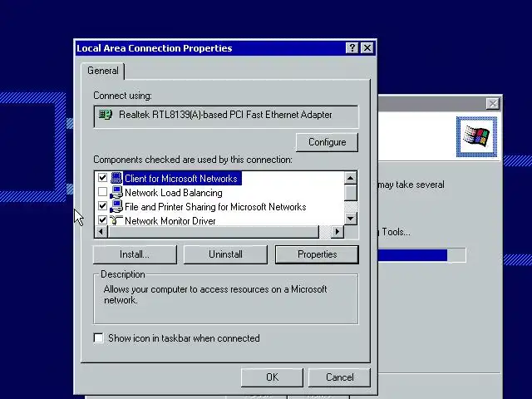
Task: Close Local Area Connection Properties dialog
Action: (x=367, y=48)
